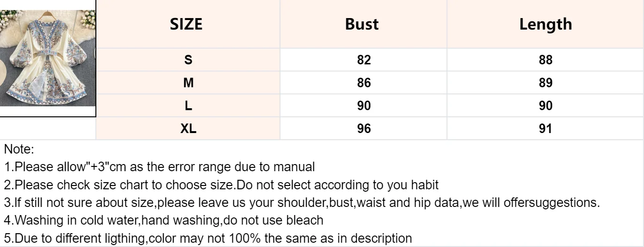Click length value 89 for size M
The height and width of the screenshot is (247, 644).
coord(545,83)
